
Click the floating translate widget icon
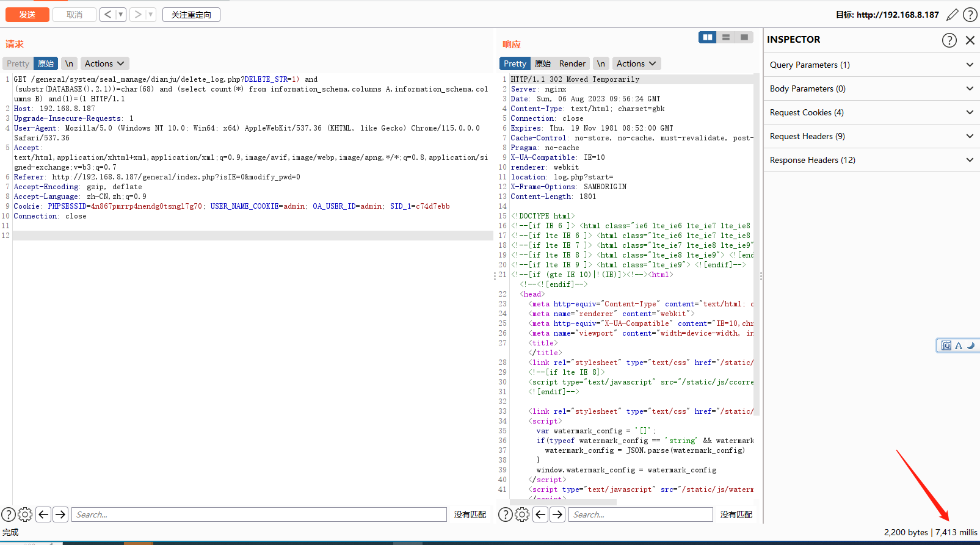pyautogui.click(x=946, y=345)
